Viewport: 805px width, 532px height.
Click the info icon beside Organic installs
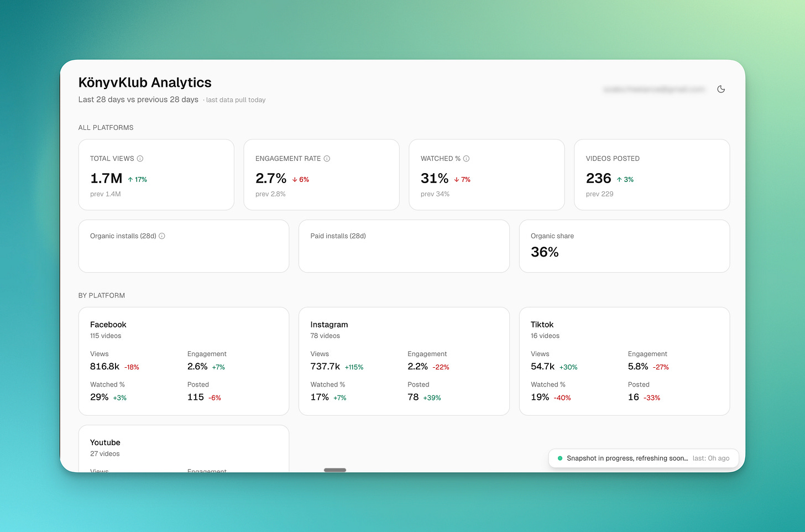(162, 236)
